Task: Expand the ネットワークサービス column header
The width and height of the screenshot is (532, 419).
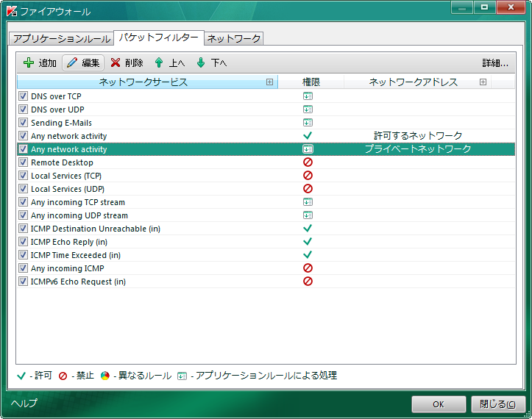Action: pos(270,82)
